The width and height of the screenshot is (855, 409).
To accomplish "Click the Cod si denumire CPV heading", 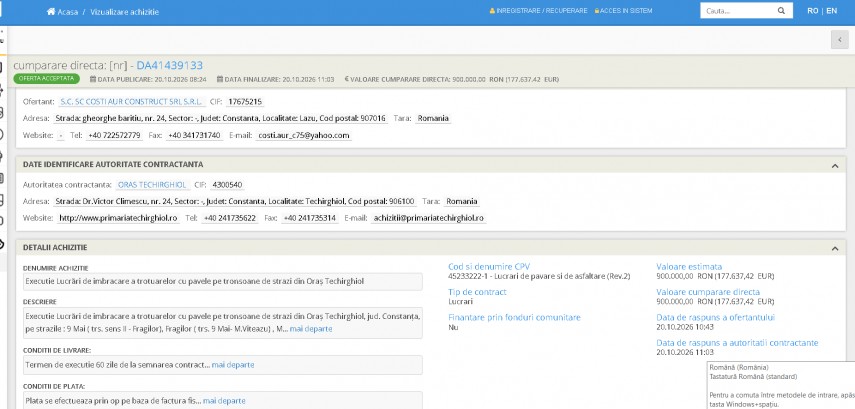I will point(489,267).
